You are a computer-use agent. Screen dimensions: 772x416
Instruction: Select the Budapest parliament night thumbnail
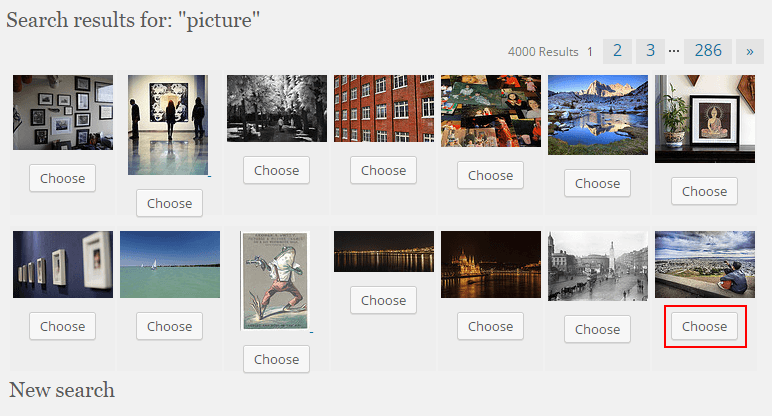coord(491,264)
